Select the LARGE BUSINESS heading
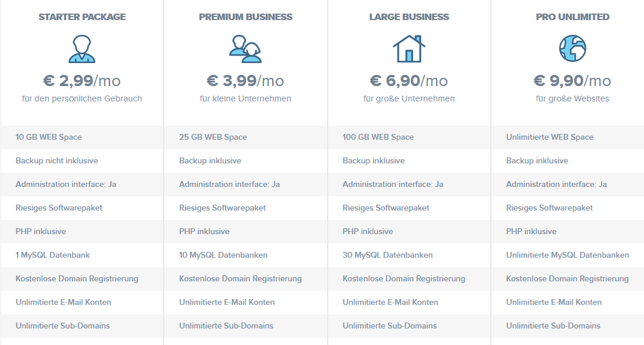The width and height of the screenshot is (644, 345). [x=409, y=17]
